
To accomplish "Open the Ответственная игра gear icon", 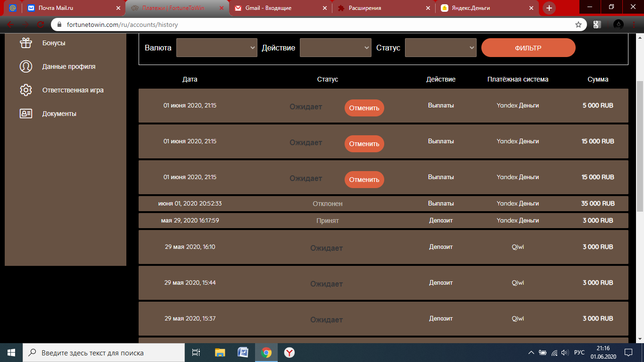I will coord(26,90).
